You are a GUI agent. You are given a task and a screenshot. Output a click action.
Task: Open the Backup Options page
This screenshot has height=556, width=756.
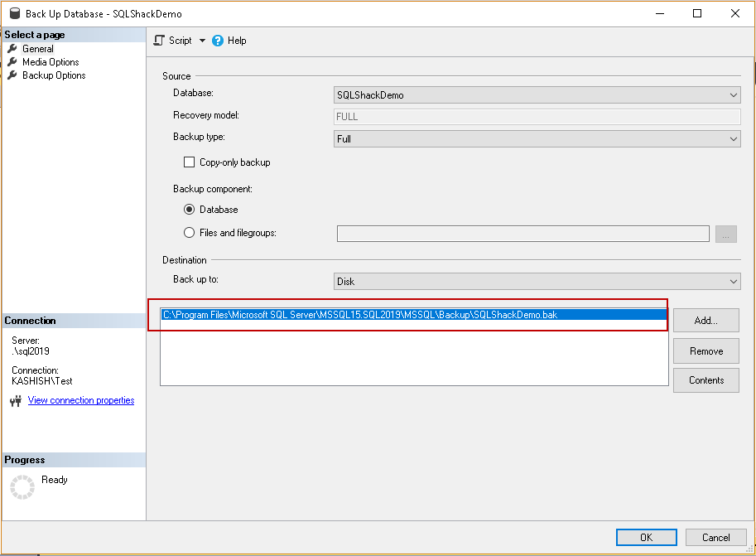pos(54,75)
